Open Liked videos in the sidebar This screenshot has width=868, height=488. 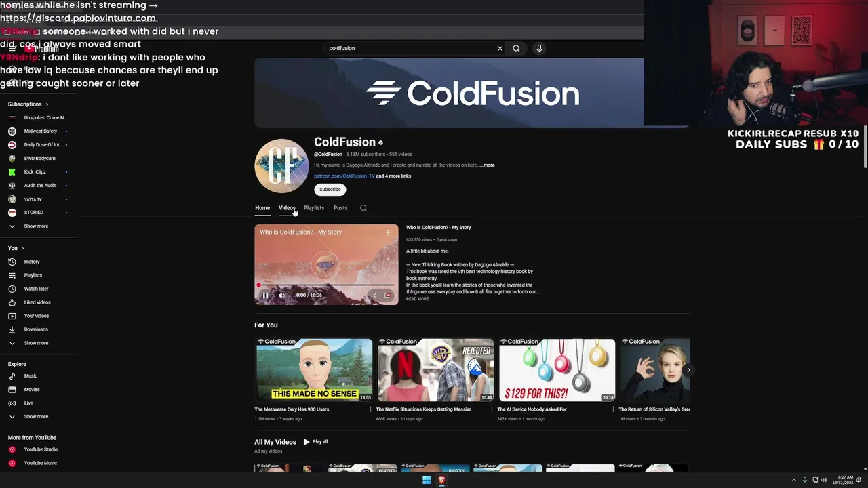39,302
